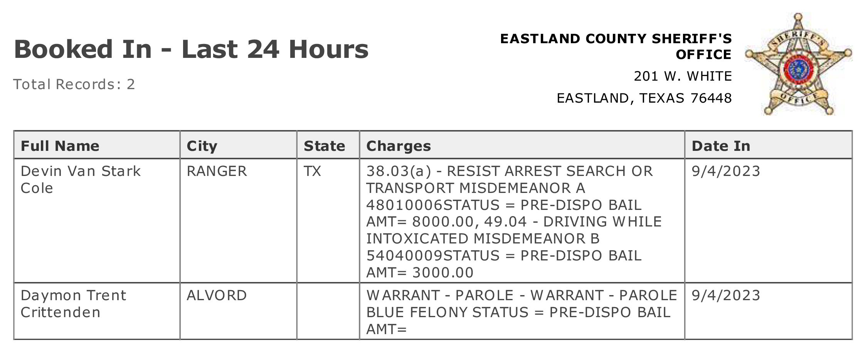Select the Devin Van Stark Cole name cell

[x=97, y=220]
